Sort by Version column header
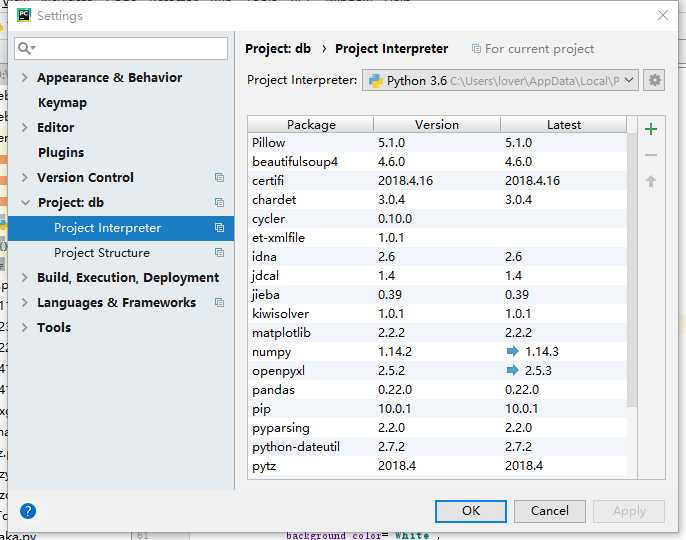The image size is (686, 540). (x=437, y=125)
